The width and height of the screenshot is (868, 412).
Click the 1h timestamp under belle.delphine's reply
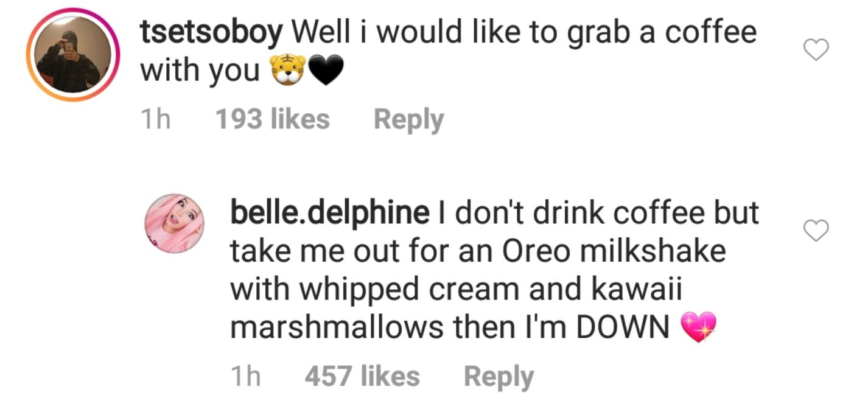(245, 377)
